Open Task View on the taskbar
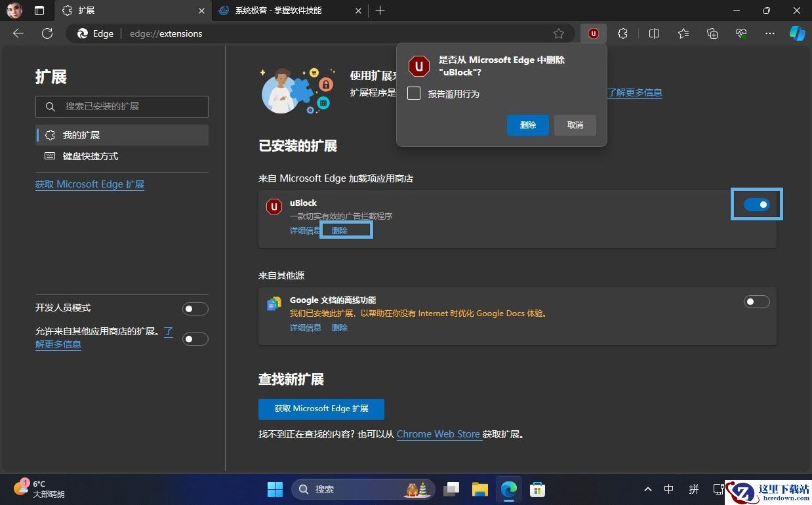Image resolution: width=812 pixels, height=505 pixels. point(451,489)
